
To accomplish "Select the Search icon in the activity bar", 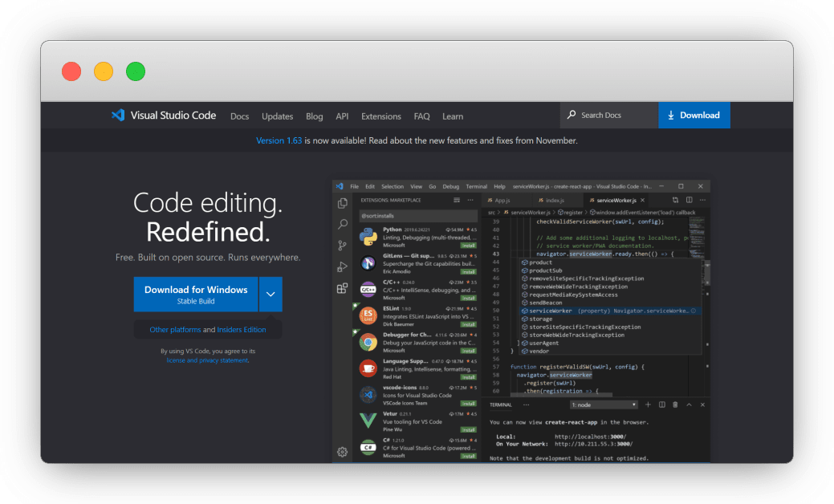I will coord(343,225).
